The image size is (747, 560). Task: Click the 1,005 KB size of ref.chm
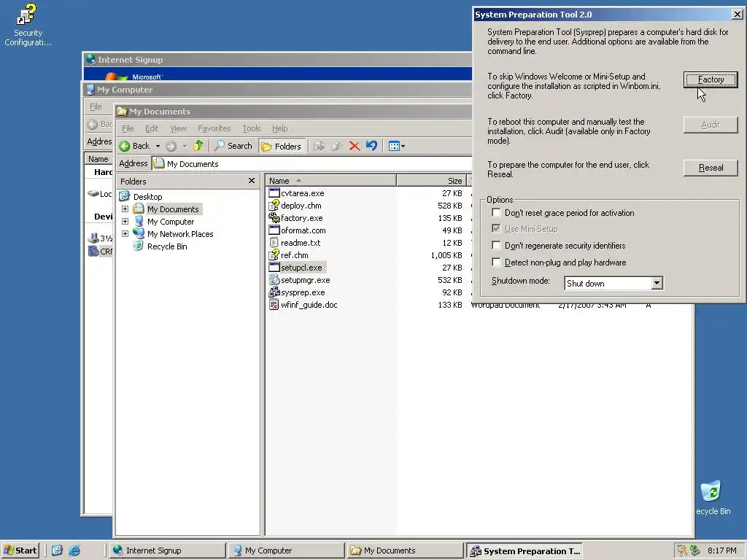click(x=446, y=254)
